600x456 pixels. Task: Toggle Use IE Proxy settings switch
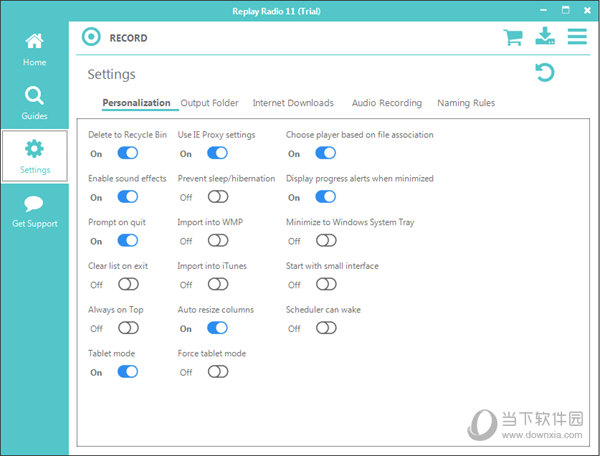pos(217,153)
